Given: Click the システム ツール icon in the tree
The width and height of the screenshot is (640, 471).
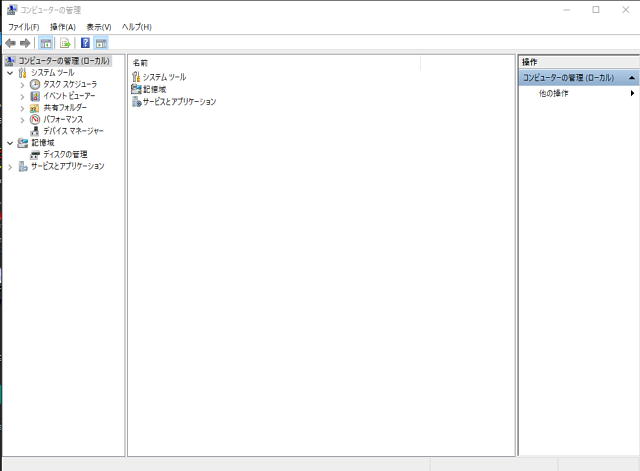Looking at the screenshot, I should pos(23,73).
